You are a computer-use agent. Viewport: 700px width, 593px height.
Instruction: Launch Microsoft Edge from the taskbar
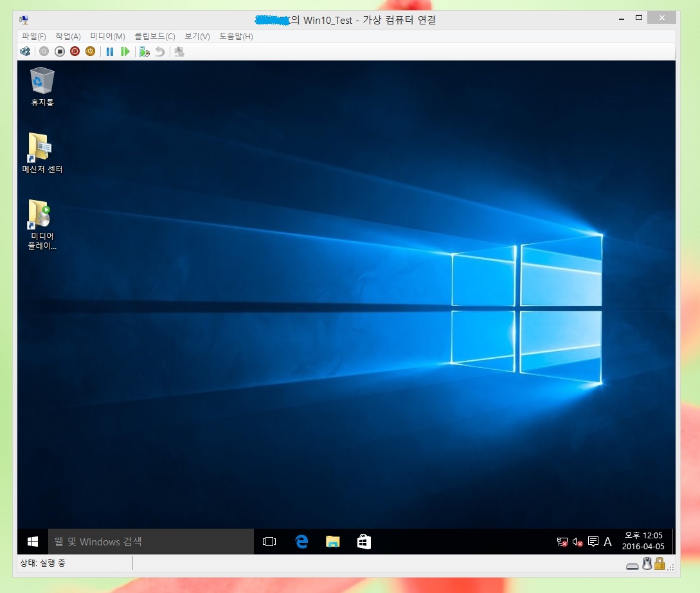point(301,542)
